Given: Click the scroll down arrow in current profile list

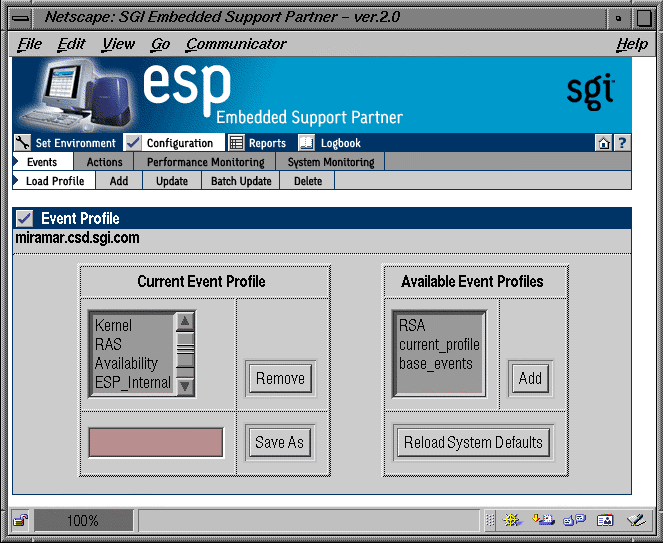Looking at the screenshot, I should click(x=185, y=386).
